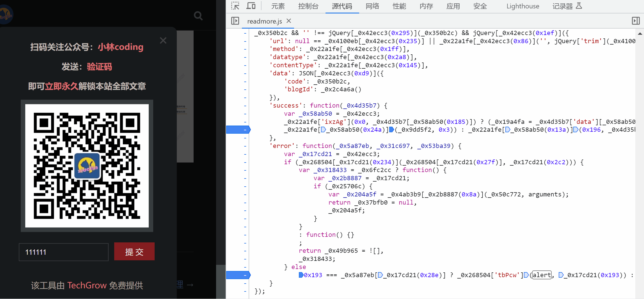
Task: Show the debugger sidebar pane
Action: pyautogui.click(x=636, y=21)
